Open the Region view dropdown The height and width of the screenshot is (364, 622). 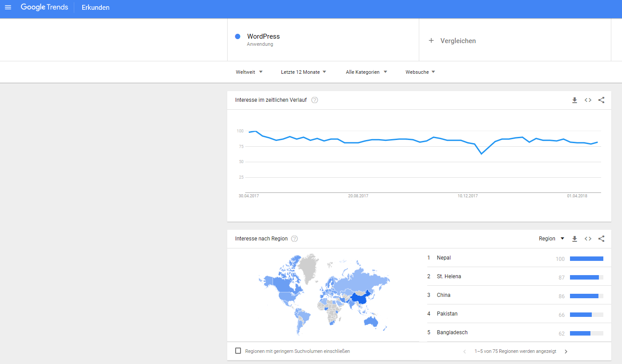tap(551, 239)
